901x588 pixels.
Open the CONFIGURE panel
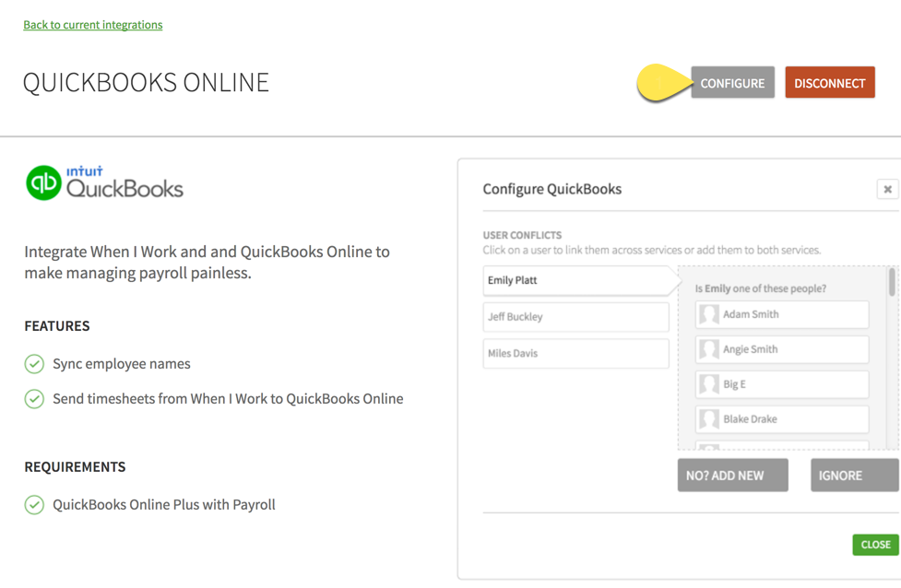point(732,82)
